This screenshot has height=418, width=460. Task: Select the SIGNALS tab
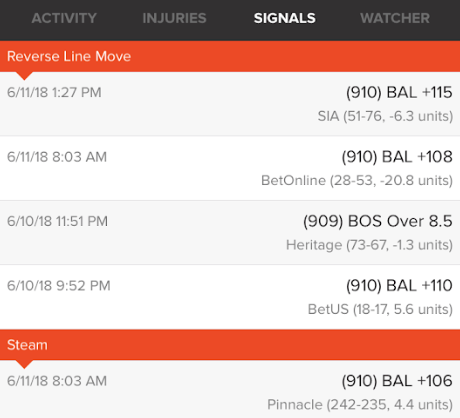pos(285,18)
